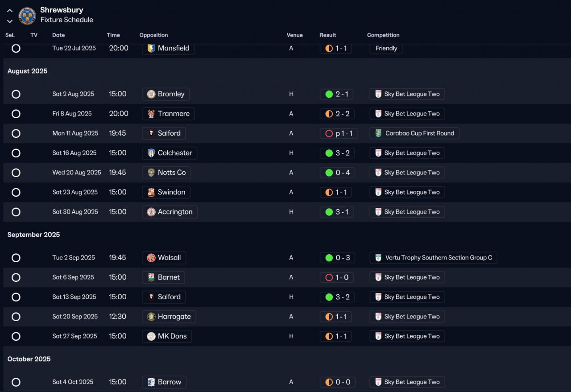Sort by the Competition column header
Viewport: 571px width, 392px height.
point(383,35)
